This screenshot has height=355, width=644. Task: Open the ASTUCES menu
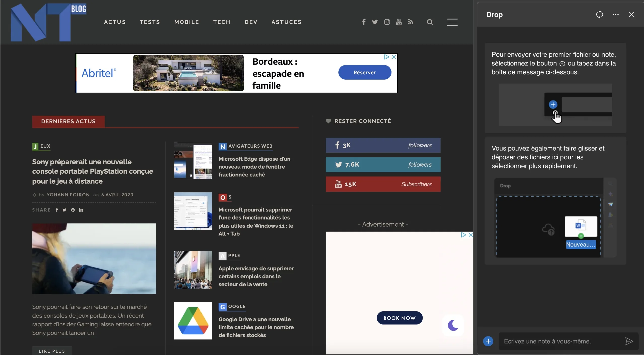[x=286, y=22]
